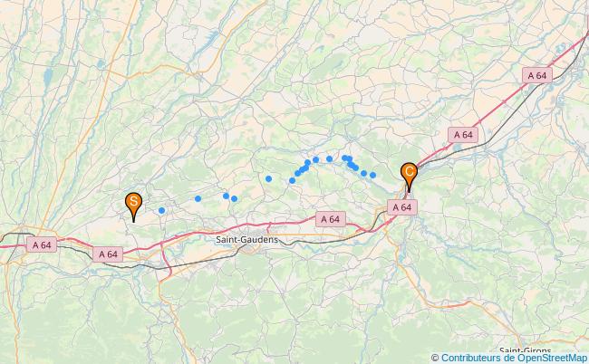The height and width of the screenshot is (364, 589).
Task: Click the isolated blue dot between the two dot clusters
Action: [268, 179]
